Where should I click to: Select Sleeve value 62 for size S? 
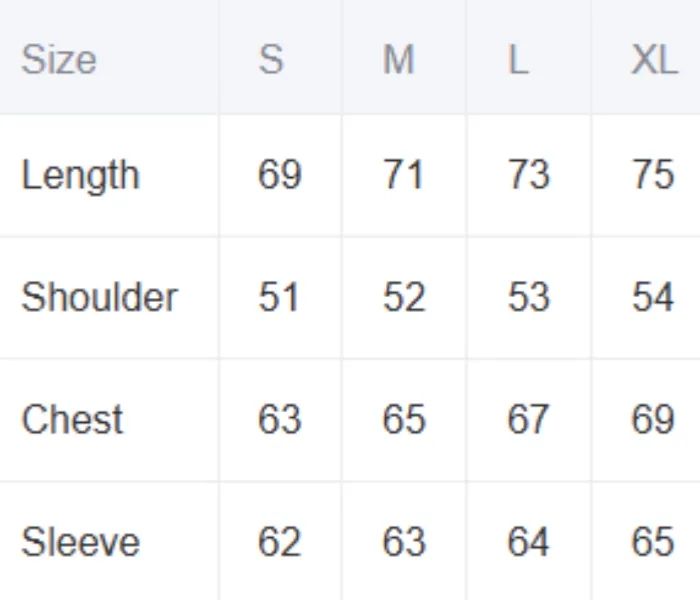pos(279,542)
